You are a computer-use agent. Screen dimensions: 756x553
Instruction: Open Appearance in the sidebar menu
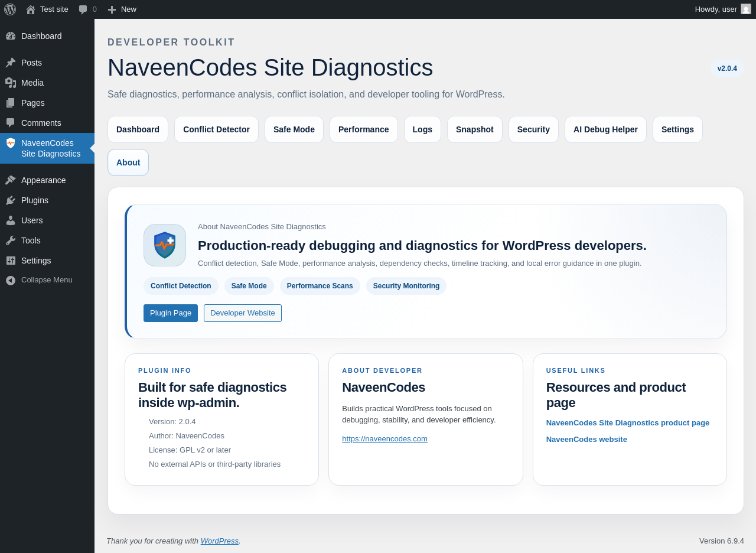[x=47, y=180]
